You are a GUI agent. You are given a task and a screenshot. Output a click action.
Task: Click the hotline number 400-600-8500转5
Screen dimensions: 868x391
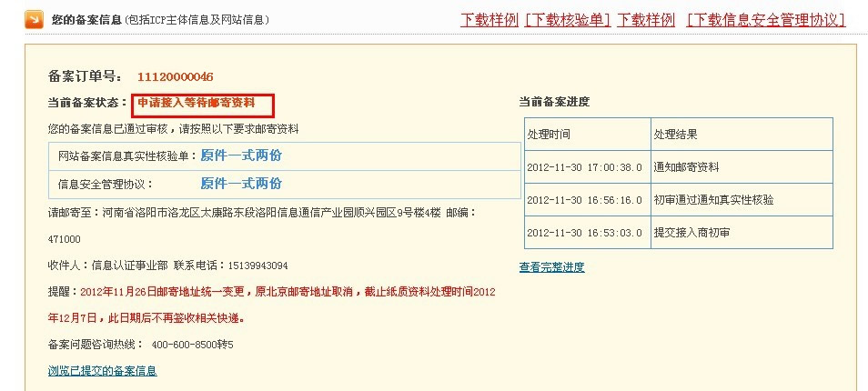point(192,345)
